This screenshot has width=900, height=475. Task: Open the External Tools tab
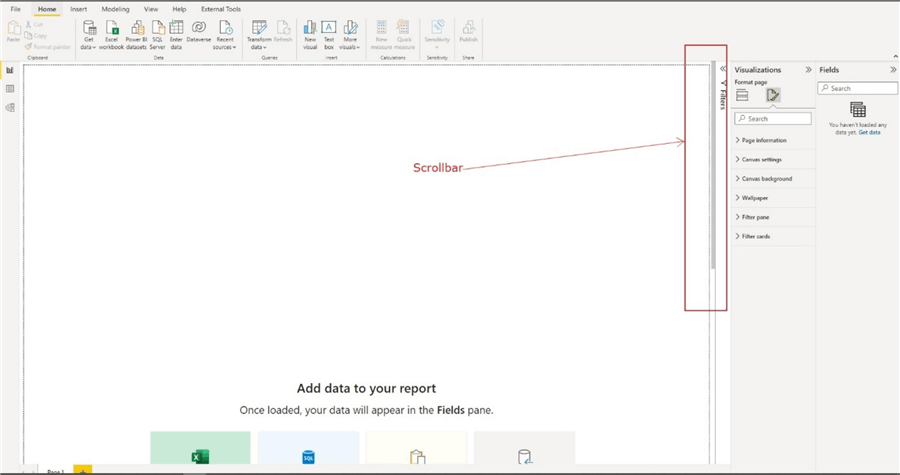221,9
